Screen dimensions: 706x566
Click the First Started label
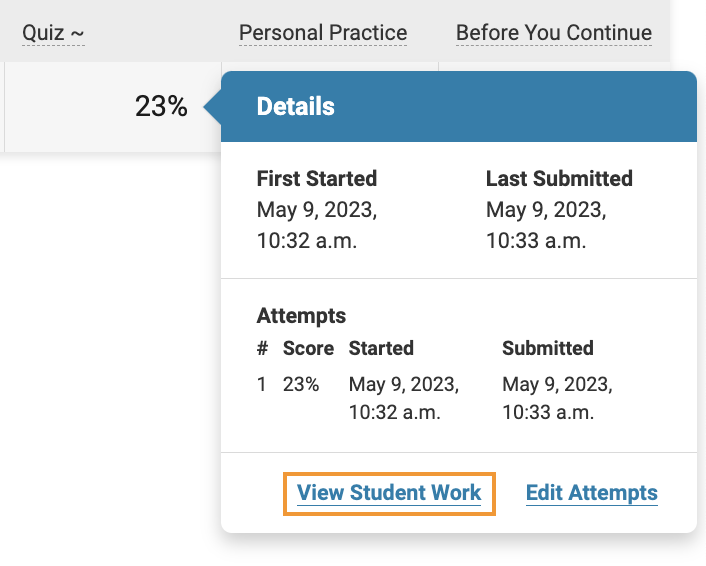(317, 179)
